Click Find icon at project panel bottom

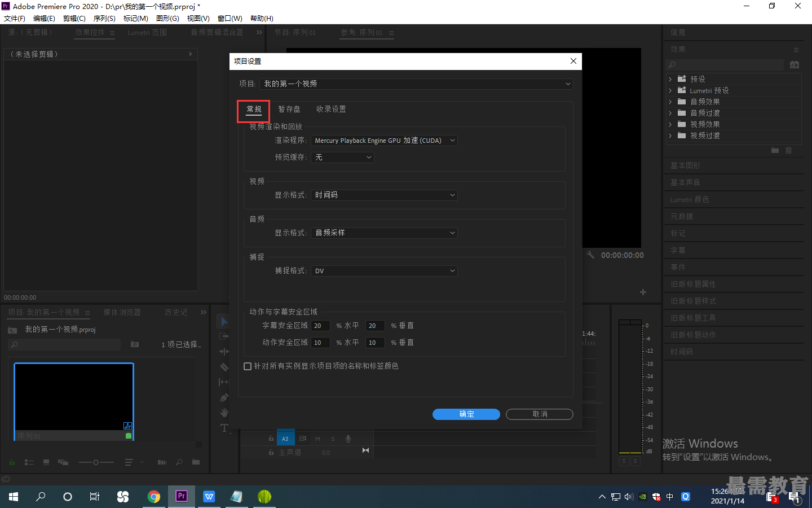click(x=179, y=462)
